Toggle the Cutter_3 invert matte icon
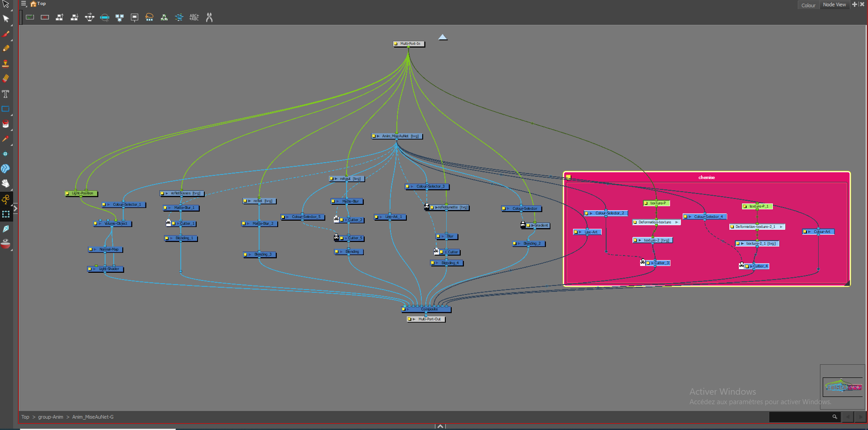The height and width of the screenshot is (430, 868). point(642,262)
